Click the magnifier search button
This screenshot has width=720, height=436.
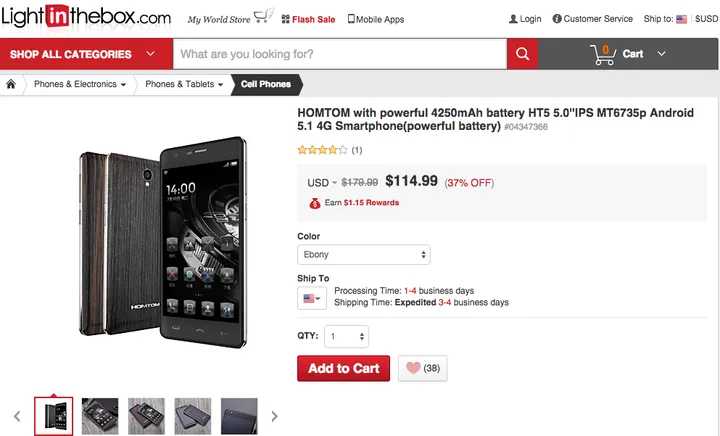coord(522,54)
